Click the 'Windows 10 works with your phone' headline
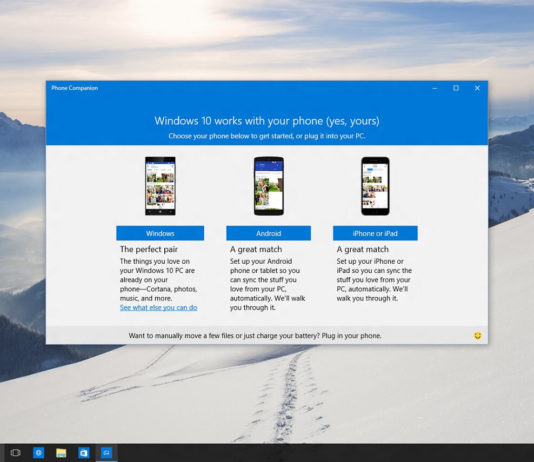This screenshot has width=534, height=462. [267, 121]
